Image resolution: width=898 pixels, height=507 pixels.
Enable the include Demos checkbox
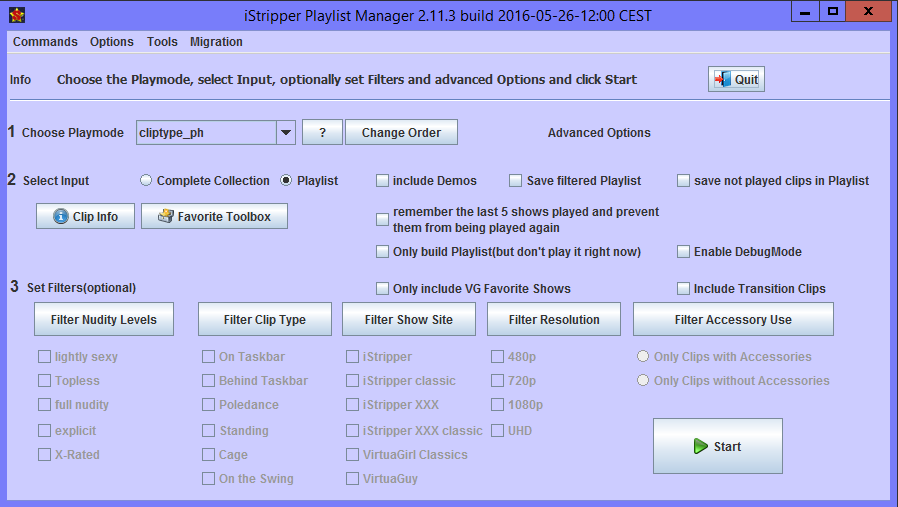click(x=383, y=181)
